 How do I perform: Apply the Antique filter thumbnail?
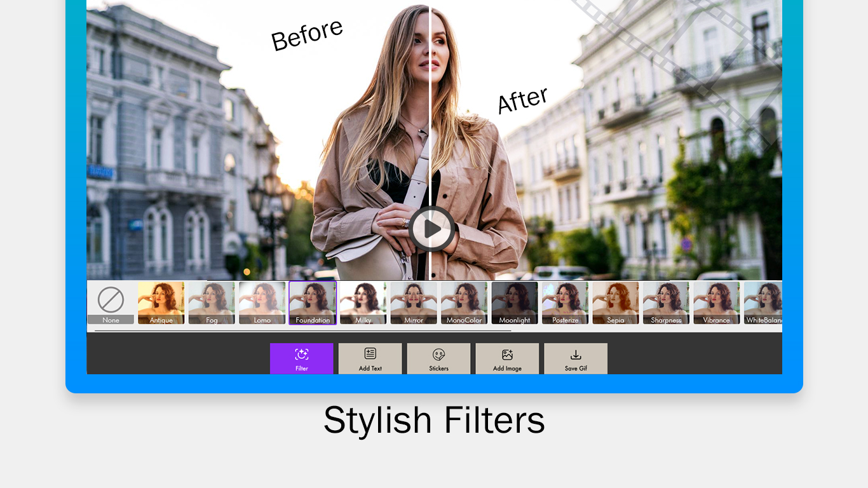click(161, 303)
